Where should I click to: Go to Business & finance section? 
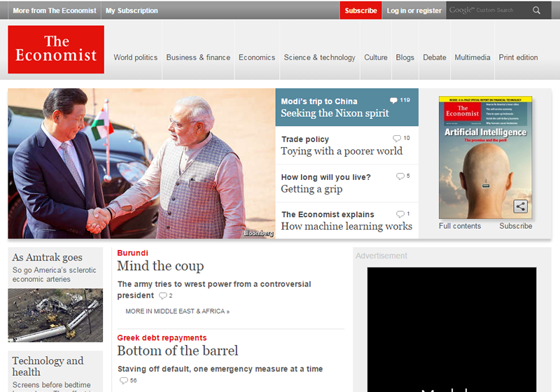point(198,57)
